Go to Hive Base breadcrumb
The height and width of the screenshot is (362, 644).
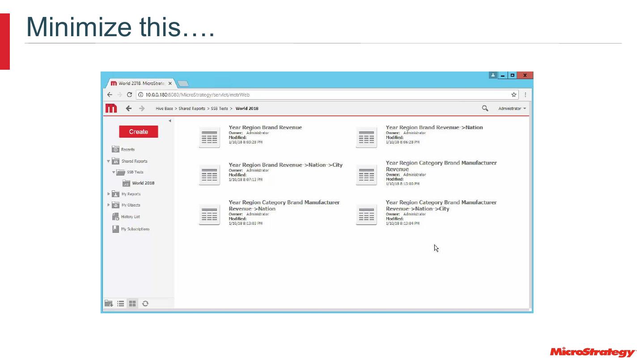click(164, 109)
